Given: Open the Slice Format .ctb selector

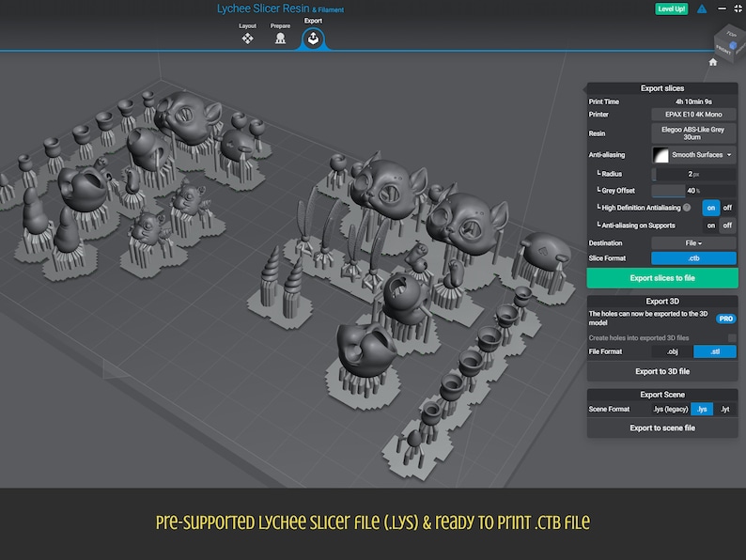Looking at the screenshot, I should [x=693, y=258].
